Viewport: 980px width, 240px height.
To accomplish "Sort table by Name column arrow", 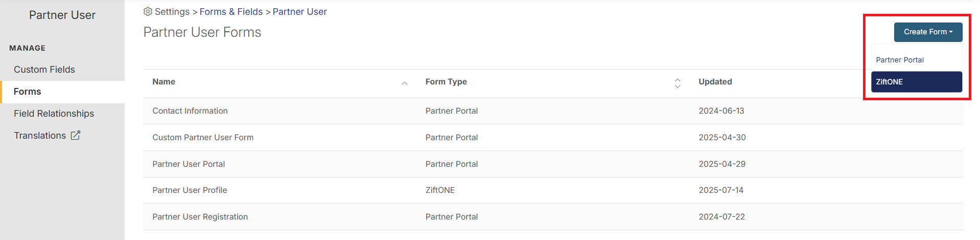I will pos(404,83).
